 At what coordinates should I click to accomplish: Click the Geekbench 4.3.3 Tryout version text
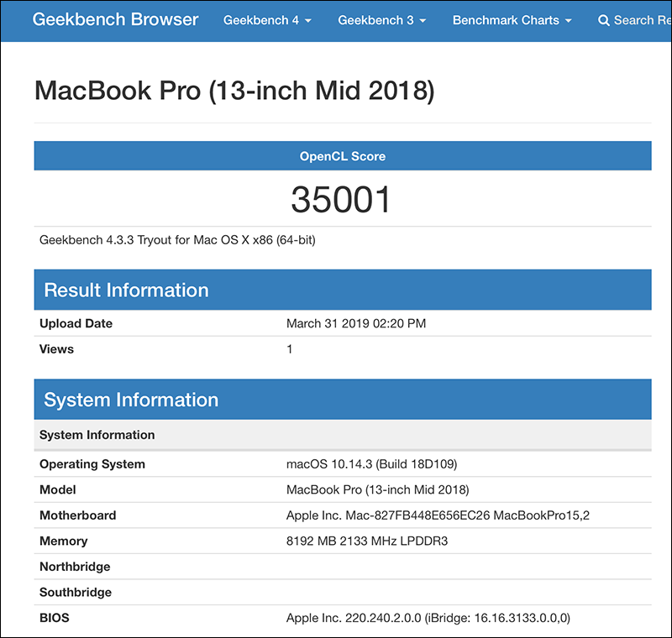pyautogui.click(x=177, y=240)
